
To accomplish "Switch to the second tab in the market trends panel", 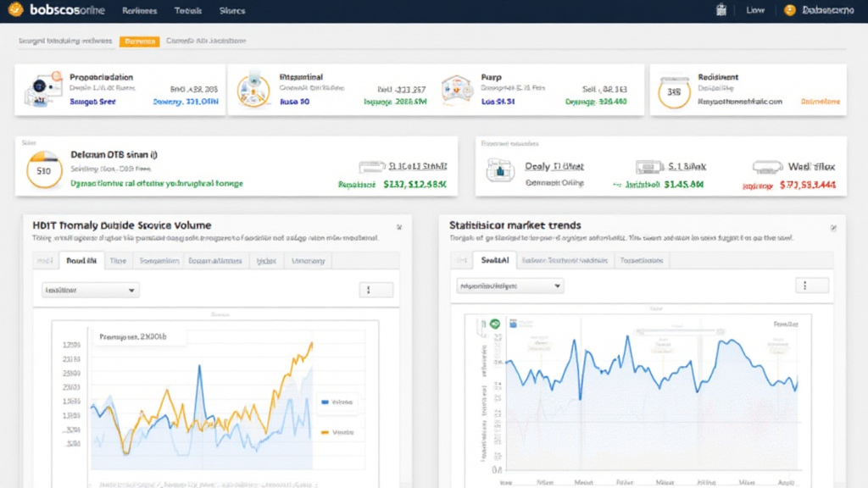I will 493,261.
